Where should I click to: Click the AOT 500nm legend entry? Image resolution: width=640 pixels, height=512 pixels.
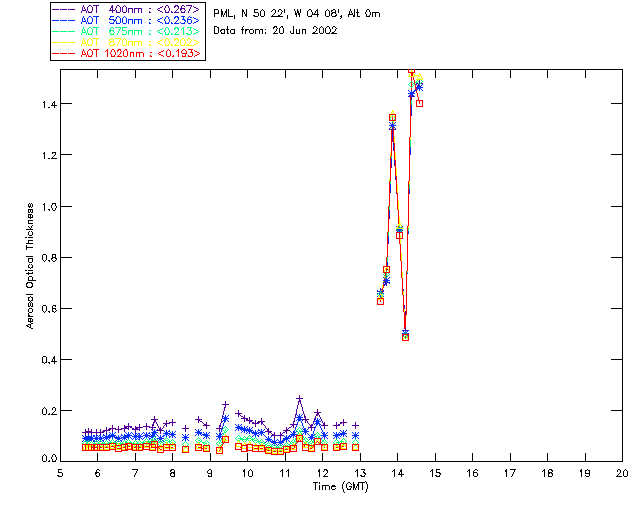tap(127, 20)
